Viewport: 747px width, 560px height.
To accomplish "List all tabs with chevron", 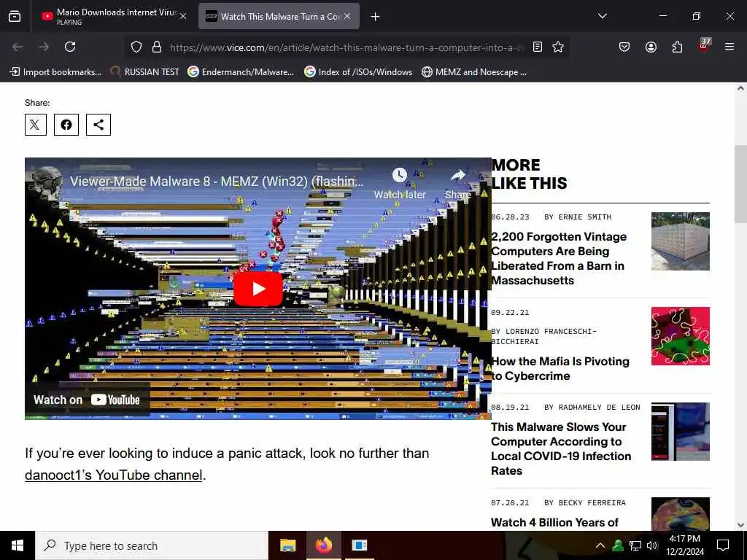I will point(602,16).
